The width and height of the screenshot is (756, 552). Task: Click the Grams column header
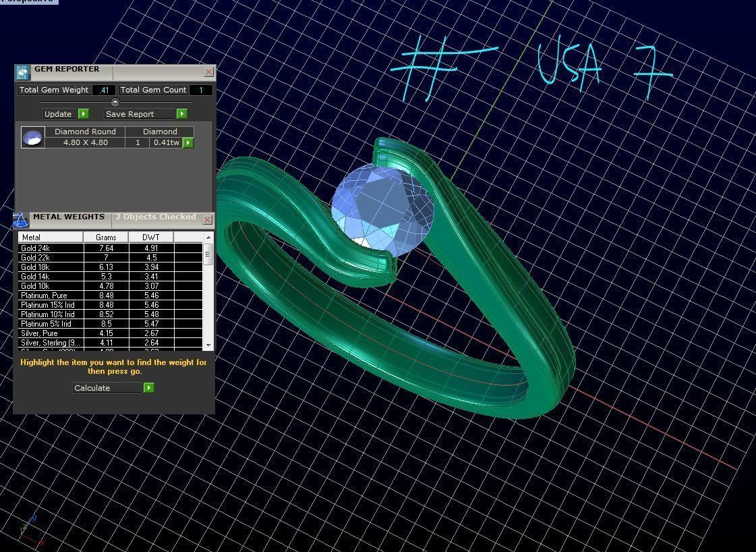click(x=106, y=237)
